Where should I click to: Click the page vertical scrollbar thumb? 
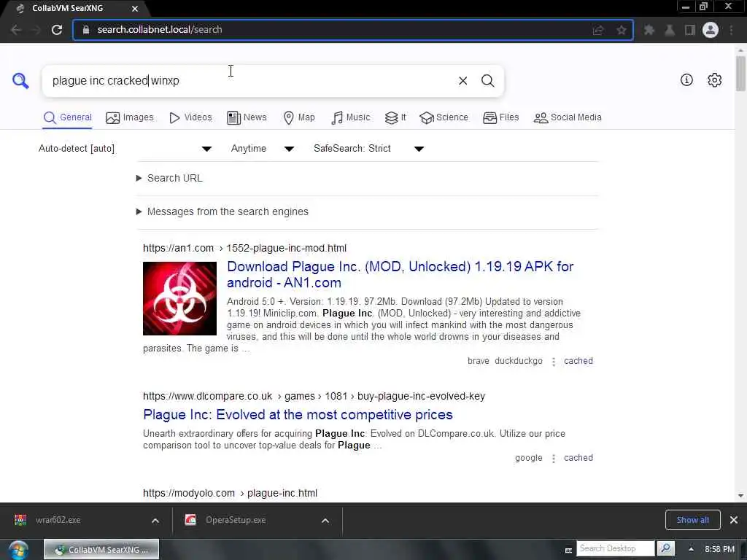(740, 74)
